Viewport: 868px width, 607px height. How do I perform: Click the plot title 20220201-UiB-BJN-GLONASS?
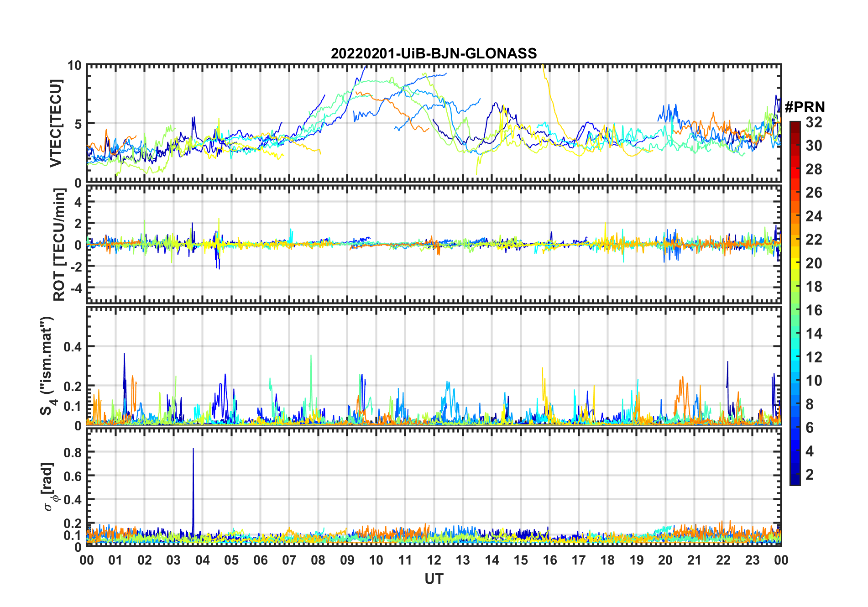click(x=434, y=53)
